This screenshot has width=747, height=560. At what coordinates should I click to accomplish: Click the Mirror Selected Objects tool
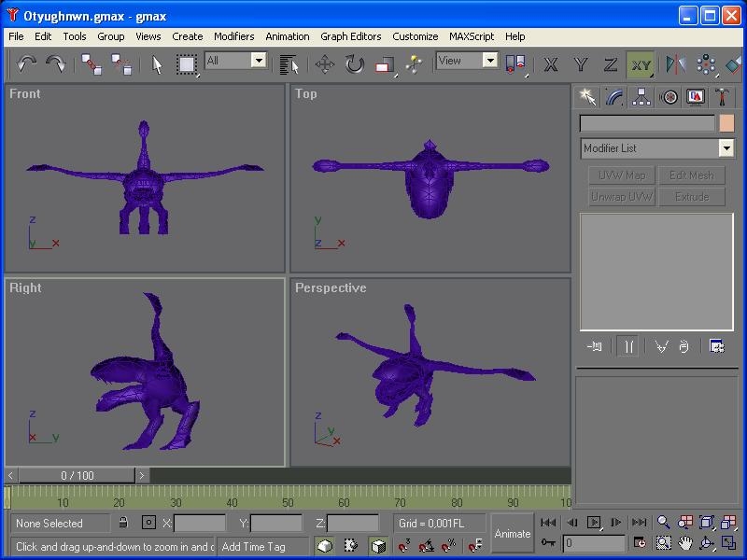(674, 64)
